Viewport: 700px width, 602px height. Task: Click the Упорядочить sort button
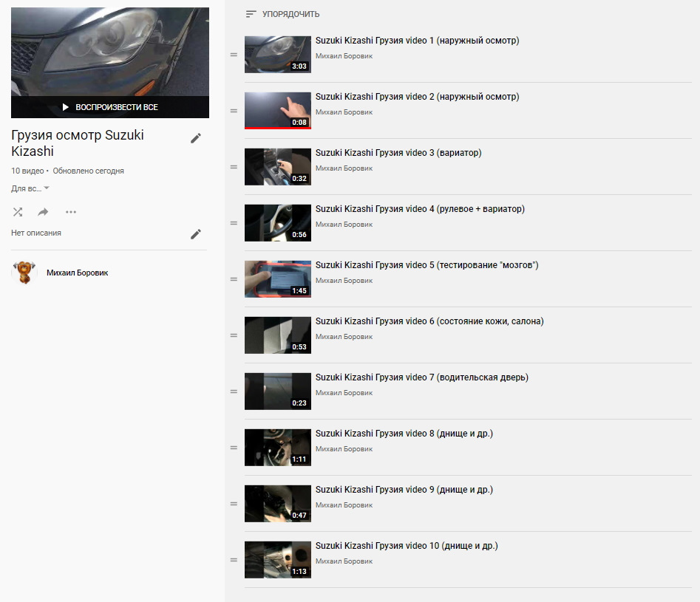coord(282,14)
